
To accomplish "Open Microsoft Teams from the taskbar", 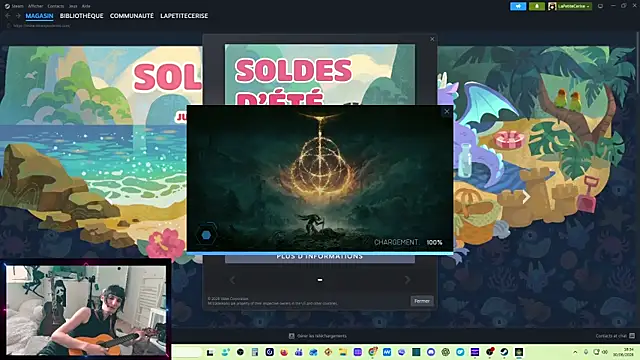I will pos(298,352).
